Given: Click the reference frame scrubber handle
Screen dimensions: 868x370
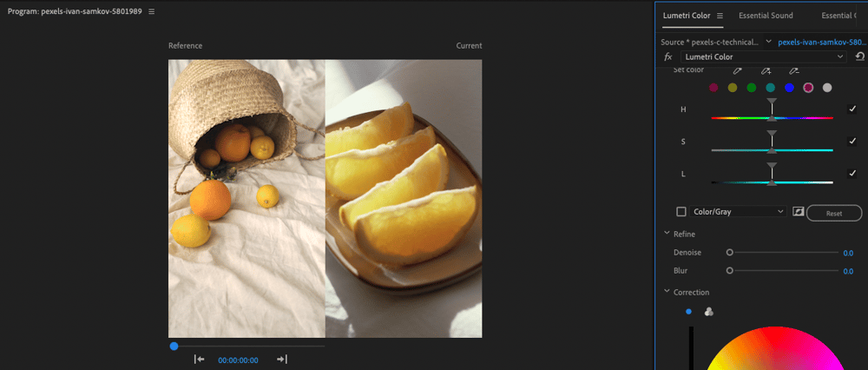Looking at the screenshot, I should tap(174, 347).
